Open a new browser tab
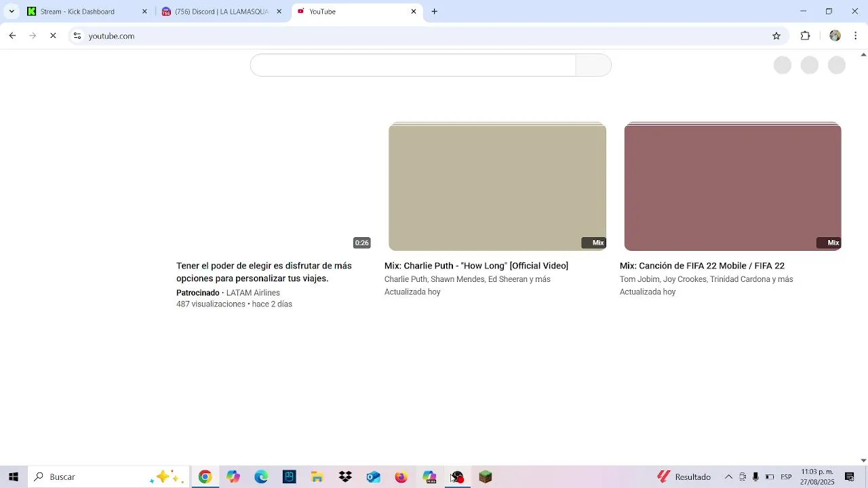This screenshot has height=488, width=868. coord(435,12)
